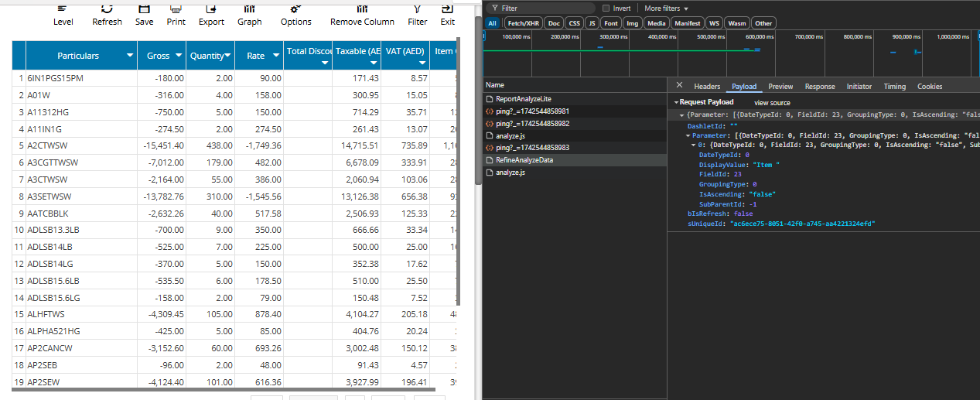The height and width of the screenshot is (400, 980).
Task: Click the view source link
Action: coord(772,103)
